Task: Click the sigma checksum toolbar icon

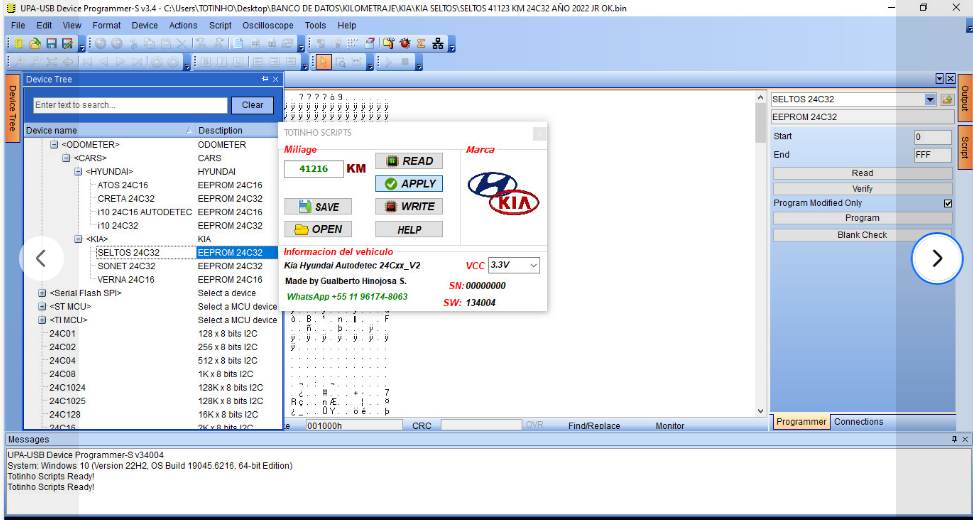Action: point(421,44)
